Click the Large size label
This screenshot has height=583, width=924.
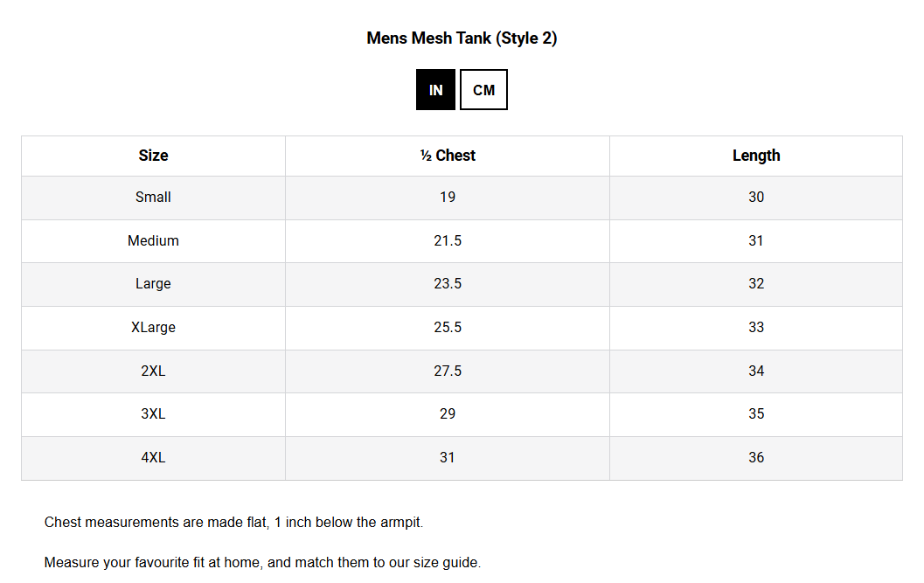(153, 284)
